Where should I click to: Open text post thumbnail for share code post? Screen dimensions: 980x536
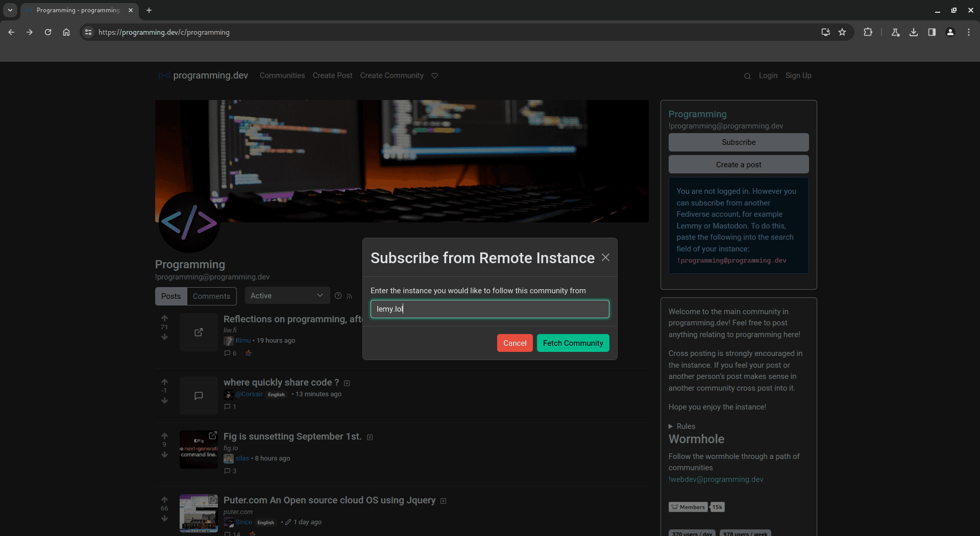(199, 396)
